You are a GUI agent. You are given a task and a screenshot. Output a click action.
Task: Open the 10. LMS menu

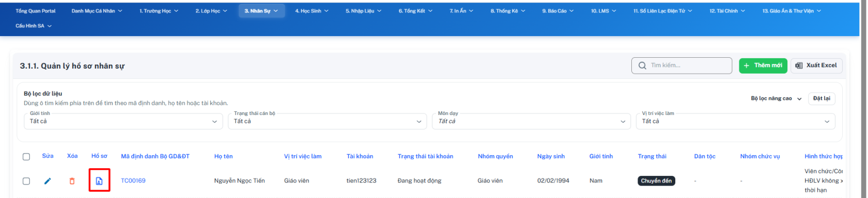tap(603, 11)
